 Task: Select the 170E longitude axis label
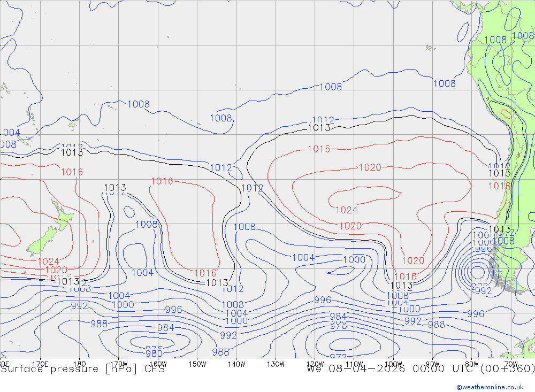(x=40, y=364)
